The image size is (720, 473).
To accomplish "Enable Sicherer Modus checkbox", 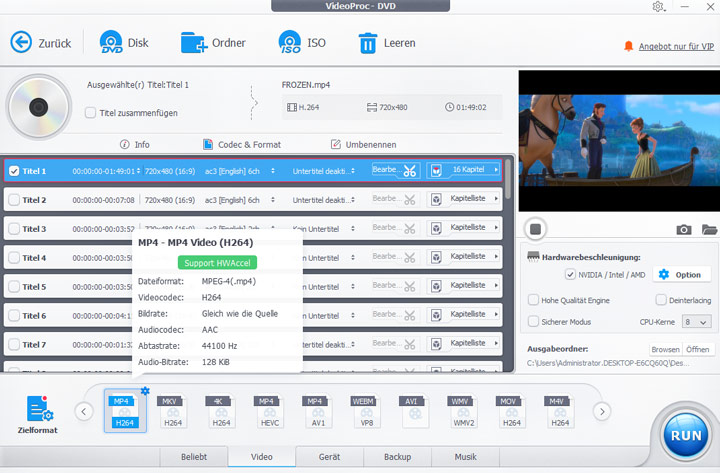I will tap(533, 321).
